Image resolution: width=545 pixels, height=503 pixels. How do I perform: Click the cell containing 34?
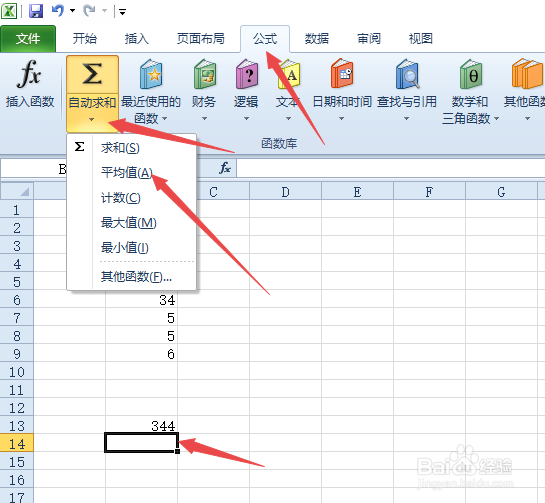tap(141, 300)
